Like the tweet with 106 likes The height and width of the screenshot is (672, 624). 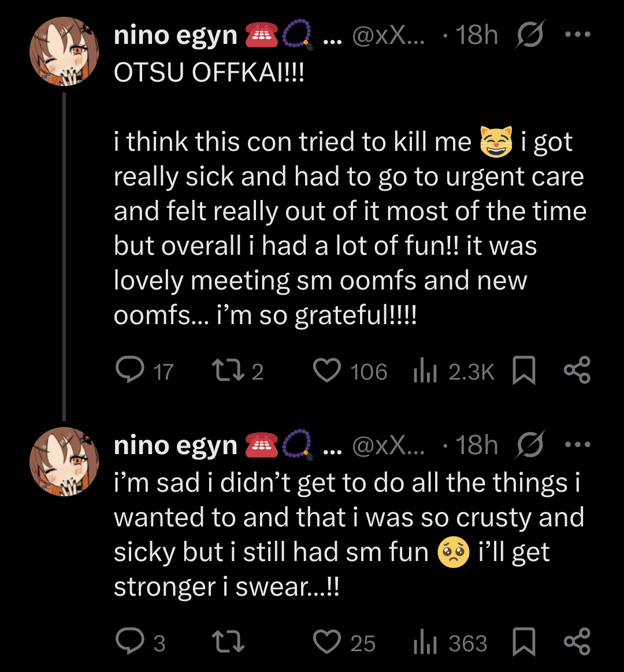point(327,370)
